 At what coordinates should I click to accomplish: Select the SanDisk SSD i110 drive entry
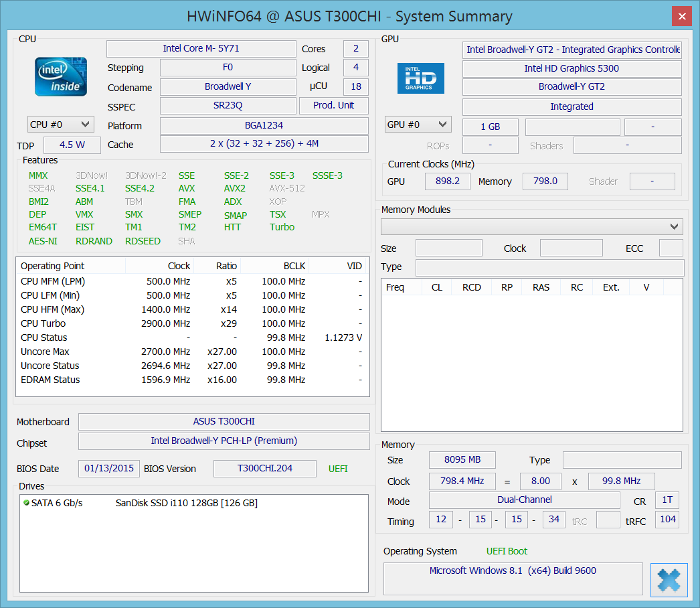(x=194, y=503)
